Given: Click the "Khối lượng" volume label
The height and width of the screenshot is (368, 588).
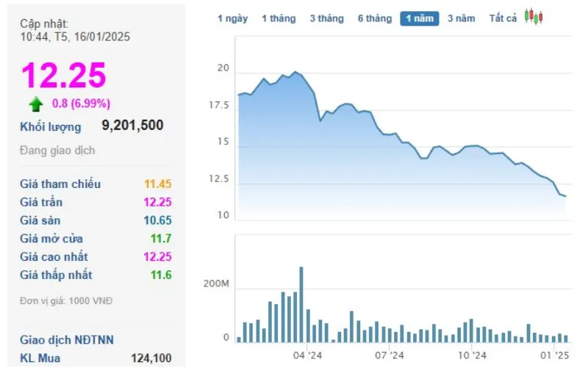Looking at the screenshot, I should (51, 127).
